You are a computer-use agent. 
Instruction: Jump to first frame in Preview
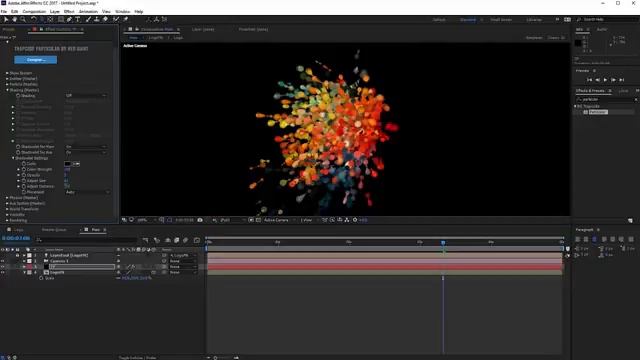[589, 80]
